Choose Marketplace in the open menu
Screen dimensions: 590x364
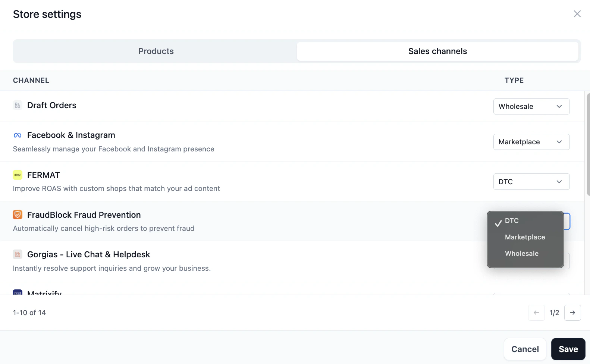coord(525,237)
